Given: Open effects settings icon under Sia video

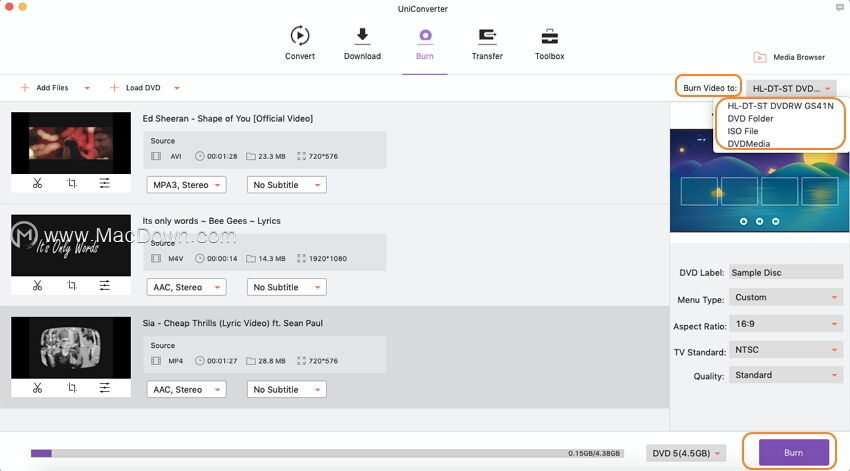Looking at the screenshot, I should pos(105,388).
